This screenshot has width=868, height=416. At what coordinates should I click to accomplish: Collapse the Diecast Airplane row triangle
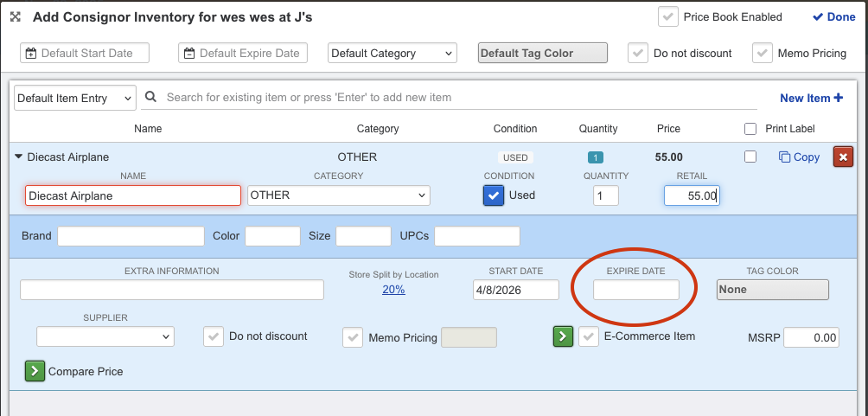(19, 157)
